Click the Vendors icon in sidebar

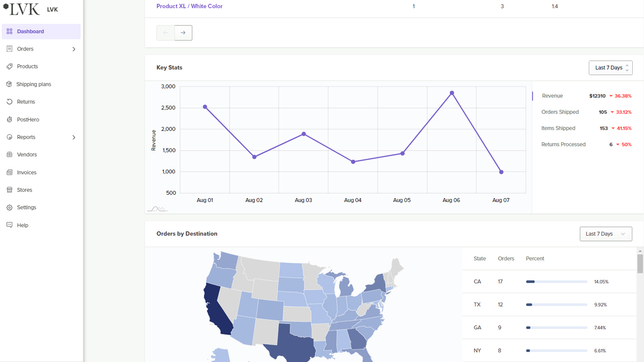pos(10,154)
